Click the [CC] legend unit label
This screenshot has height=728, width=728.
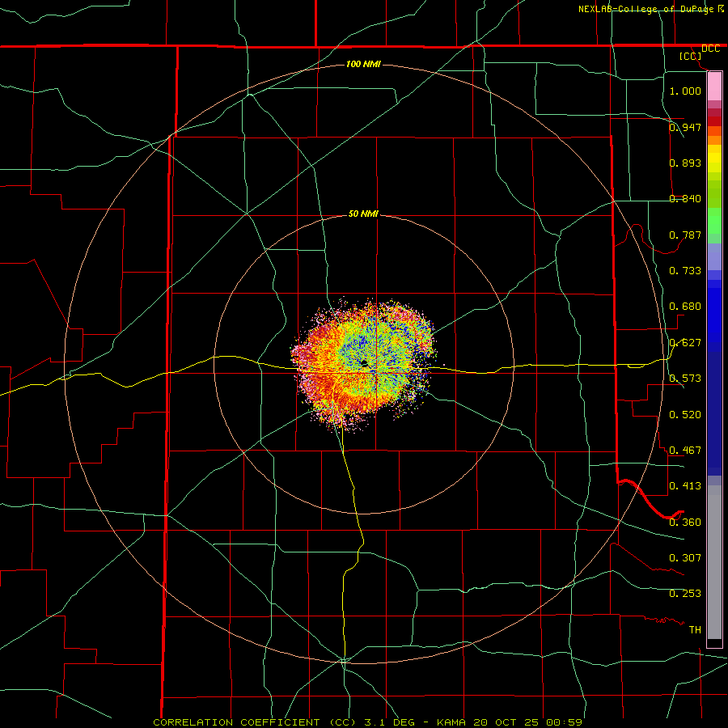[691, 56]
